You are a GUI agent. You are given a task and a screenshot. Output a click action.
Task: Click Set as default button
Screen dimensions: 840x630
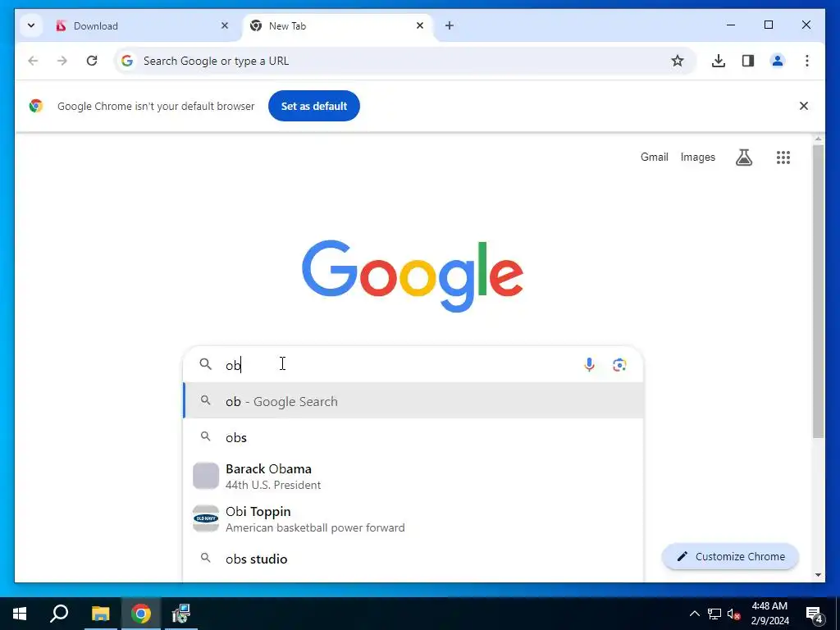coord(314,106)
